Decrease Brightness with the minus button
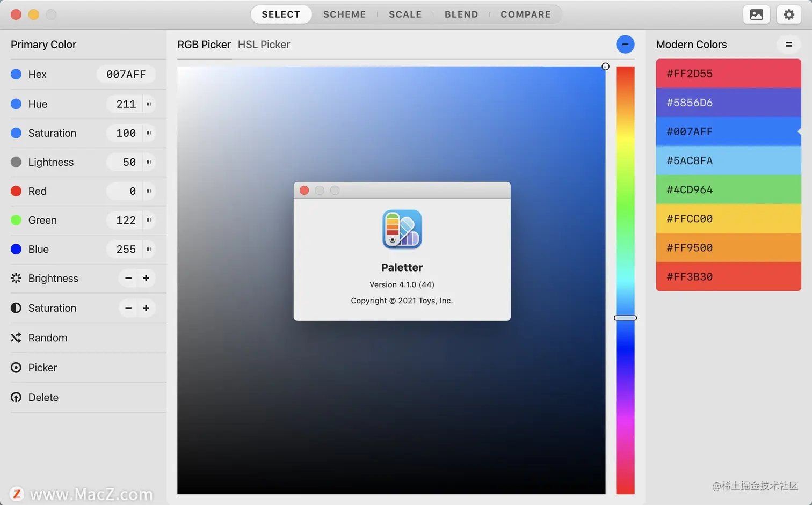Screen dimensions: 812x505 point(128,278)
